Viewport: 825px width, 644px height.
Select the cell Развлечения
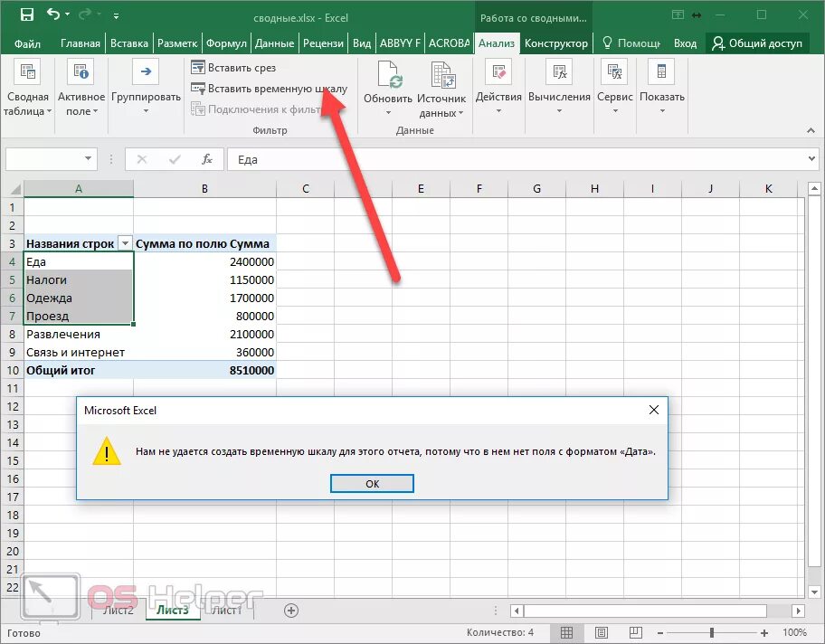point(79,334)
